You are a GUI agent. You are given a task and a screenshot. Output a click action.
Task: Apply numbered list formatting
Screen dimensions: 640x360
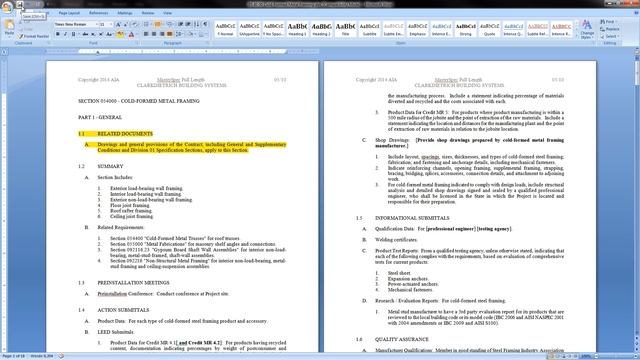click(157, 24)
